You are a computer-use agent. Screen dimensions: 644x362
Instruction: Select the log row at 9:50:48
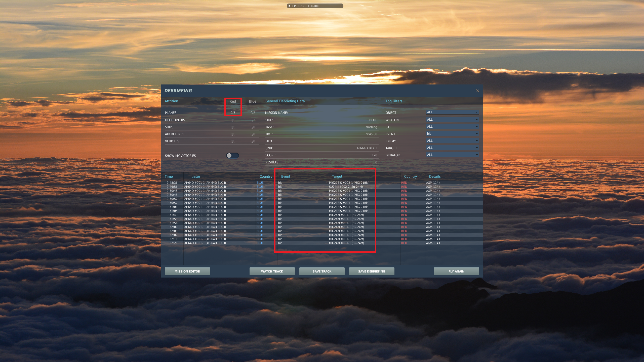(322, 195)
